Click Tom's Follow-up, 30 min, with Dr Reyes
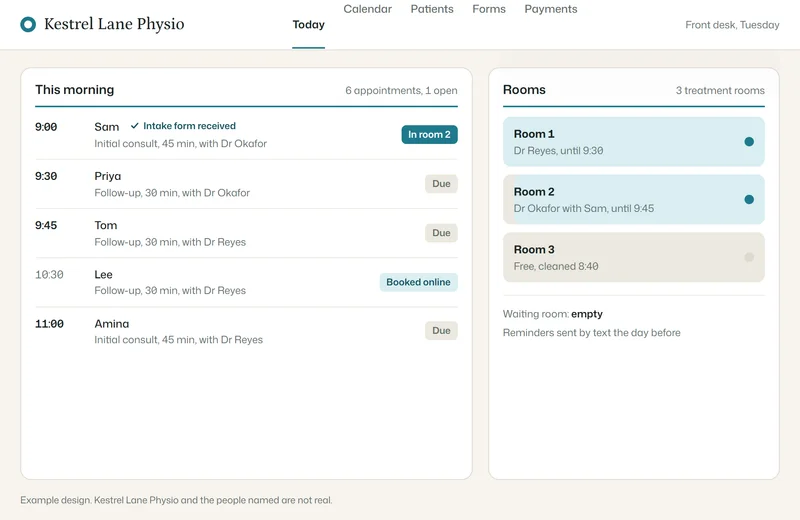The image size is (800, 520). tap(170, 242)
